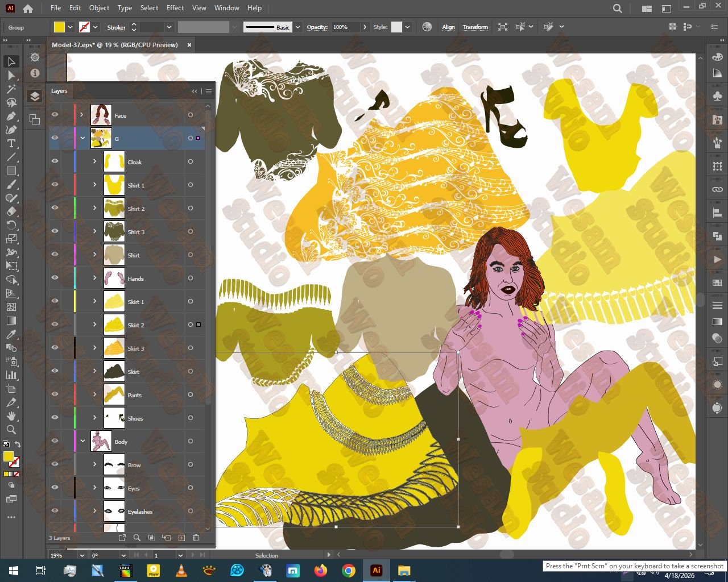Go to Illustrator Home screen

coord(27,9)
